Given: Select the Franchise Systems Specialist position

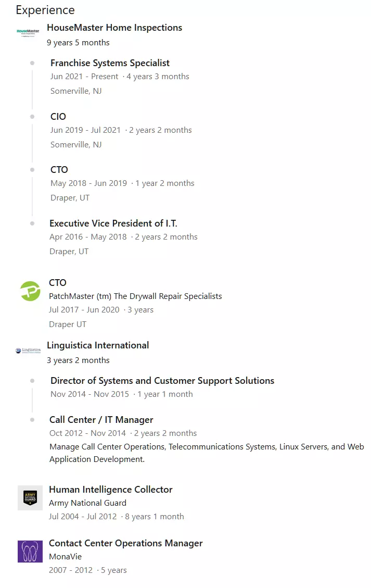Looking at the screenshot, I should [x=110, y=63].
